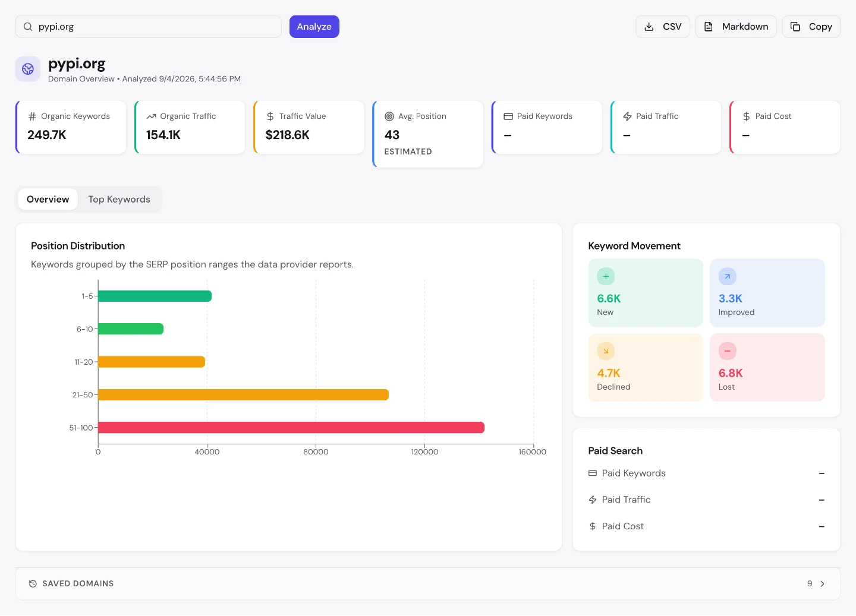Click the Position Distribution heading

[x=78, y=246]
